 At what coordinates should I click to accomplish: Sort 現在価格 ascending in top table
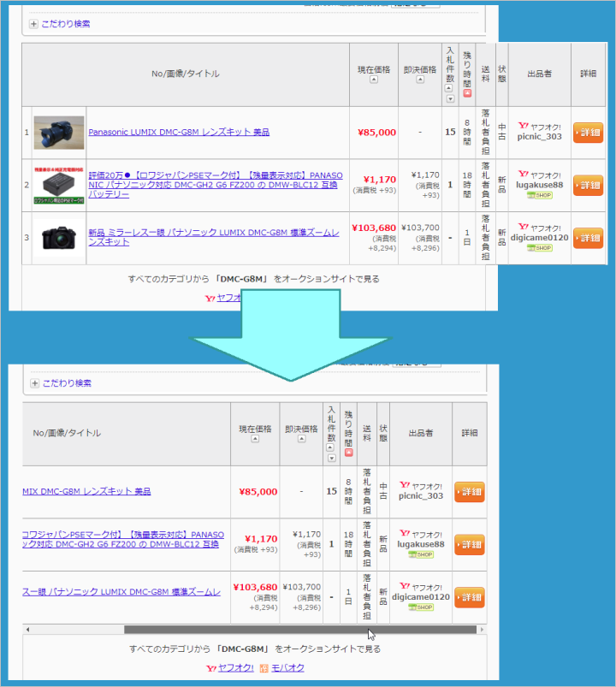374,80
